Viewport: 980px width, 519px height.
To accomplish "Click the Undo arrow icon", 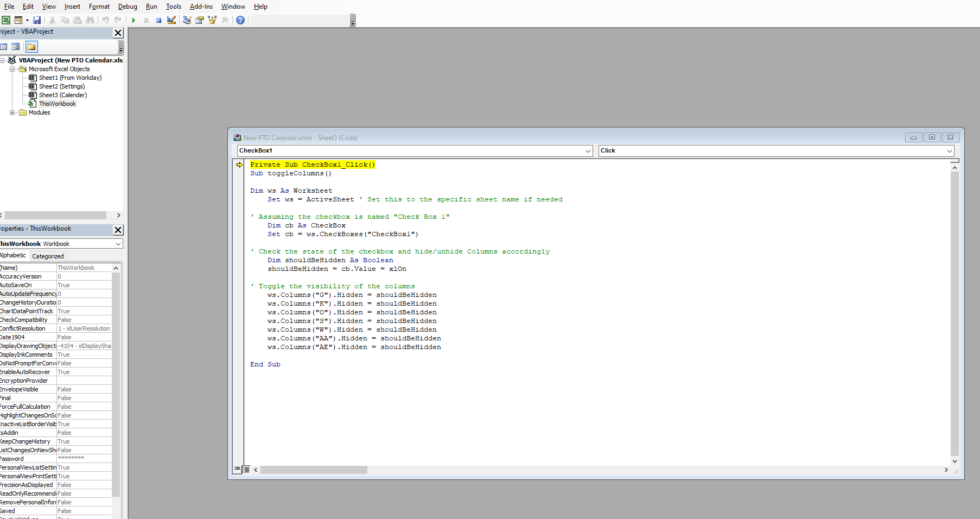I will [x=105, y=20].
